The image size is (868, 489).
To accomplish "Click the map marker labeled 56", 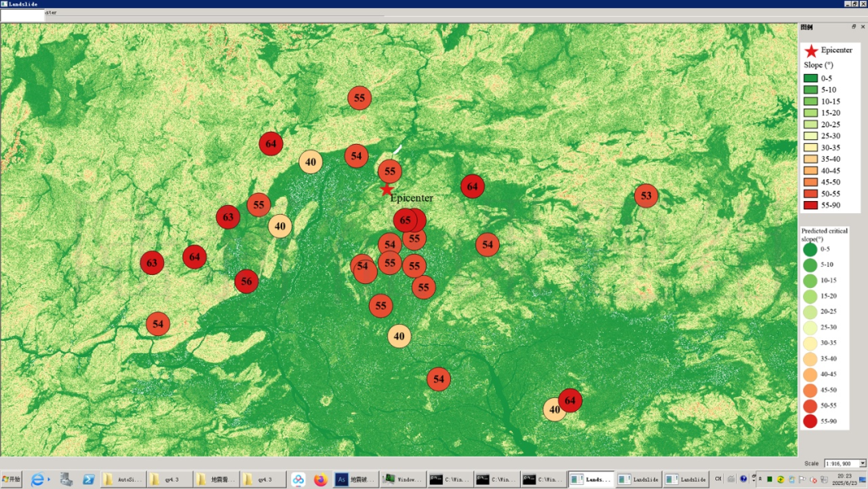I will point(246,281).
